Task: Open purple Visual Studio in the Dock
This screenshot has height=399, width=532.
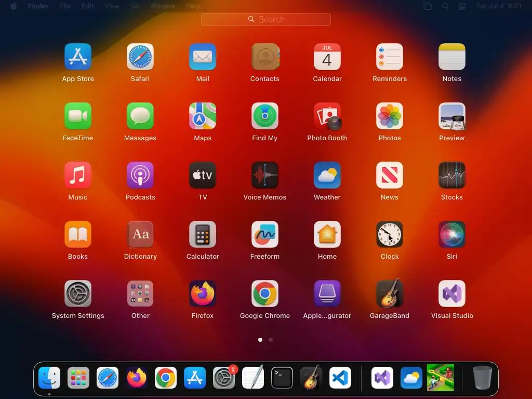Action: click(382, 378)
